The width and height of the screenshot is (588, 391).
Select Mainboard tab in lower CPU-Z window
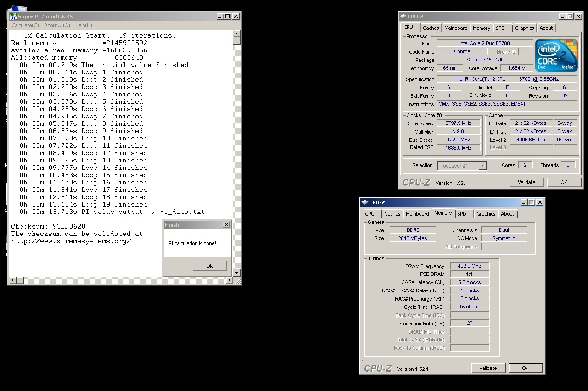(x=417, y=214)
